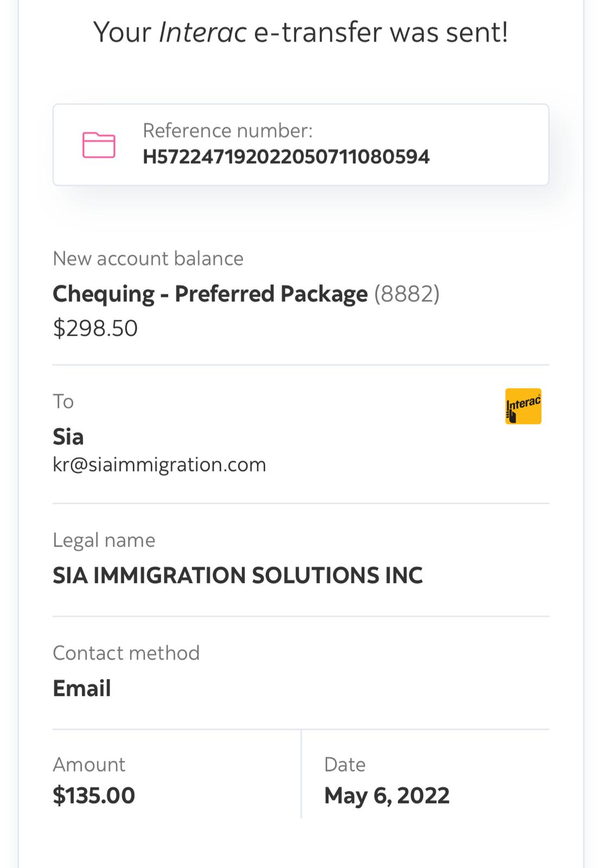Click the Reference number label
Image resolution: width=602 pixels, height=868 pixels.
click(227, 131)
